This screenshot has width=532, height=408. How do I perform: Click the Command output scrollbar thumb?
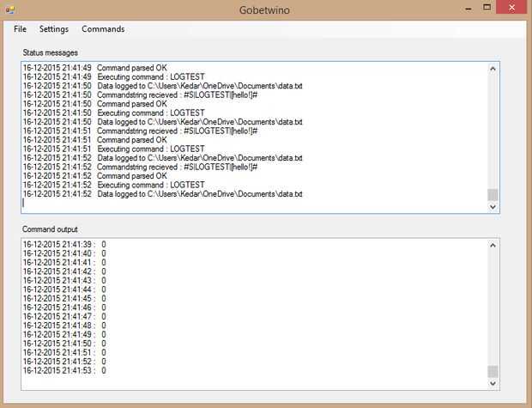pyautogui.click(x=493, y=371)
